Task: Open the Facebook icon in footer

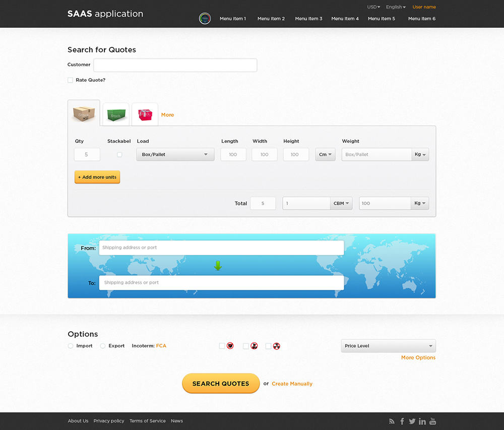Action: [x=402, y=421]
